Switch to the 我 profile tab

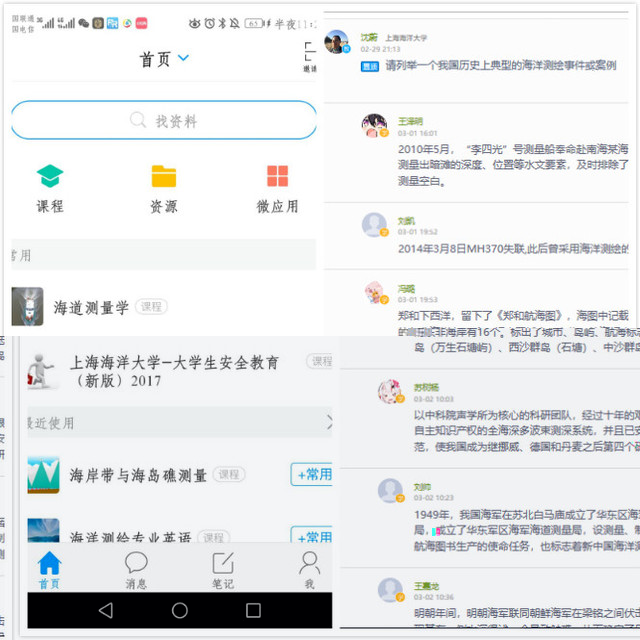coord(309,570)
